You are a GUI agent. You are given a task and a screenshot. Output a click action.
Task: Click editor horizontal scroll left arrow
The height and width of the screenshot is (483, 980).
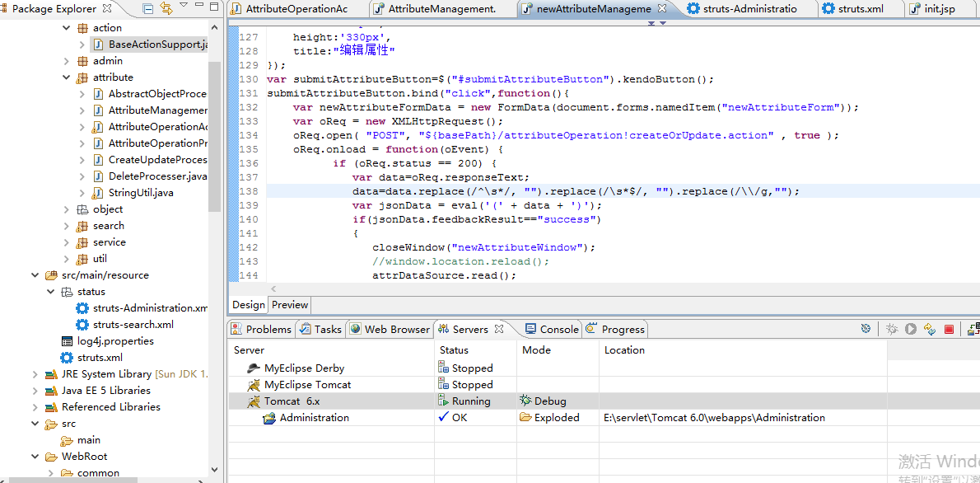[273, 289]
